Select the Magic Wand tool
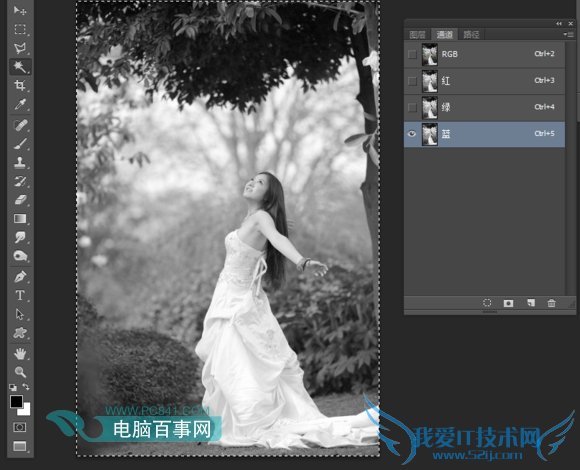Image resolution: width=580 pixels, height=470 pixels. point(20,67)
